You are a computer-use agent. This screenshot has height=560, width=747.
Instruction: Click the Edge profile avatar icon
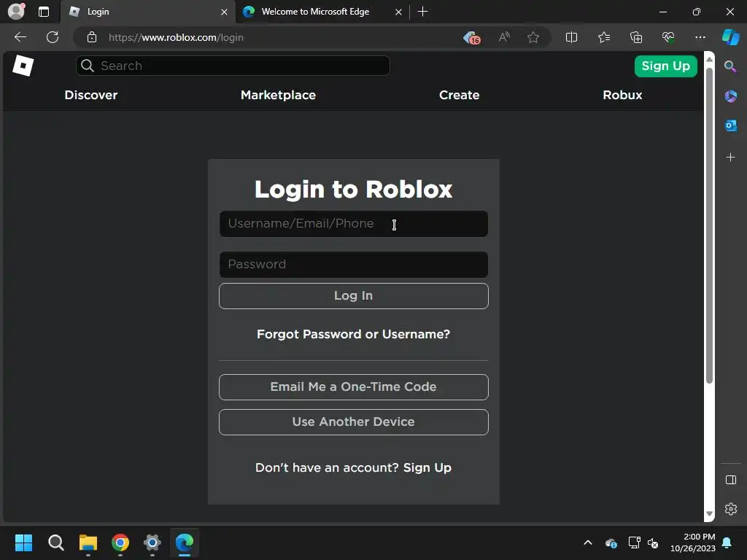pos(16,12)
